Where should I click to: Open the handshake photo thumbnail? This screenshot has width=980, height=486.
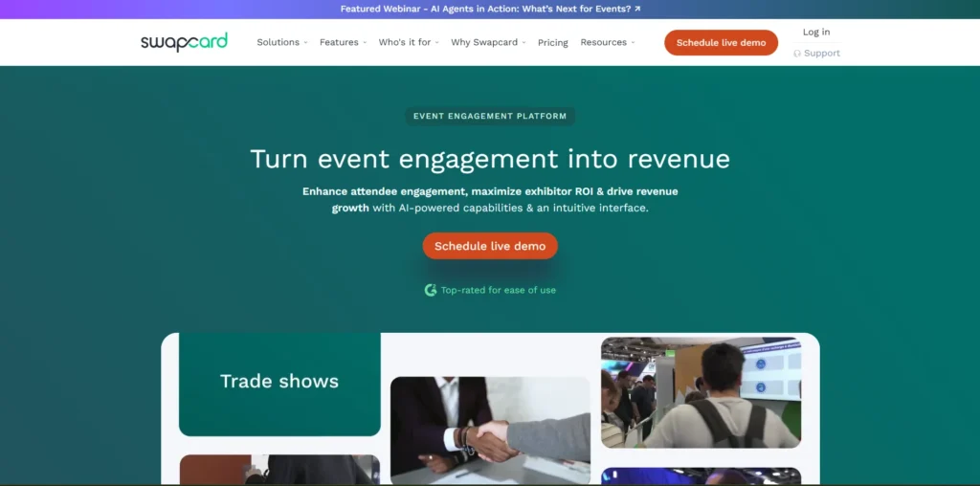tap(490, 431)
